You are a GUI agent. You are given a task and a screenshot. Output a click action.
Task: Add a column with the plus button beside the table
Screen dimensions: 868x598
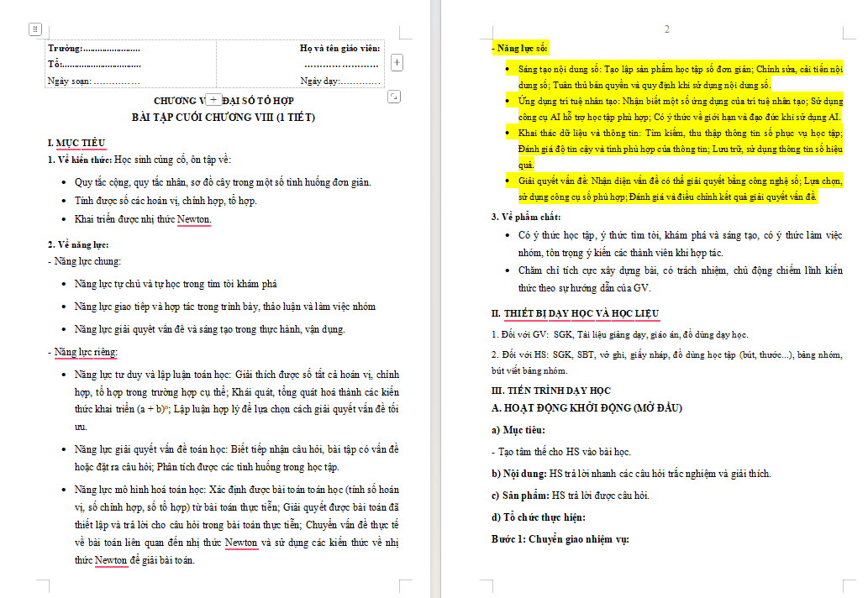397,62
